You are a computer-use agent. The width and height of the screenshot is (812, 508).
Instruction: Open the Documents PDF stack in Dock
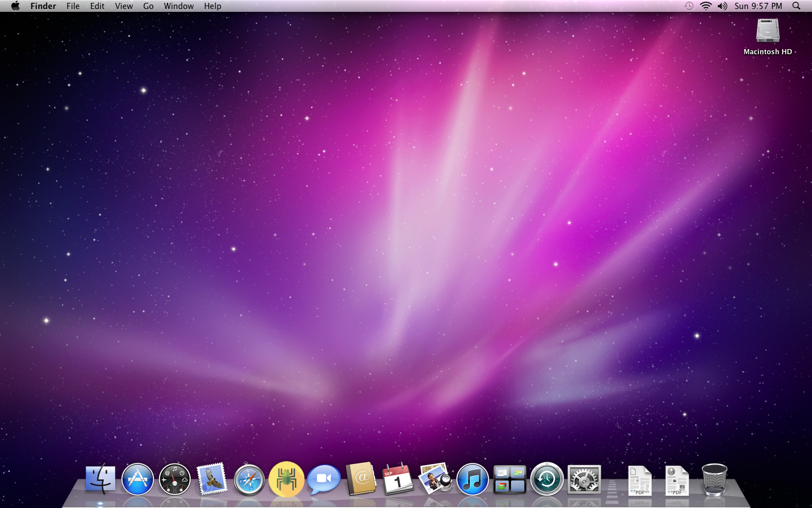[640, 480]
